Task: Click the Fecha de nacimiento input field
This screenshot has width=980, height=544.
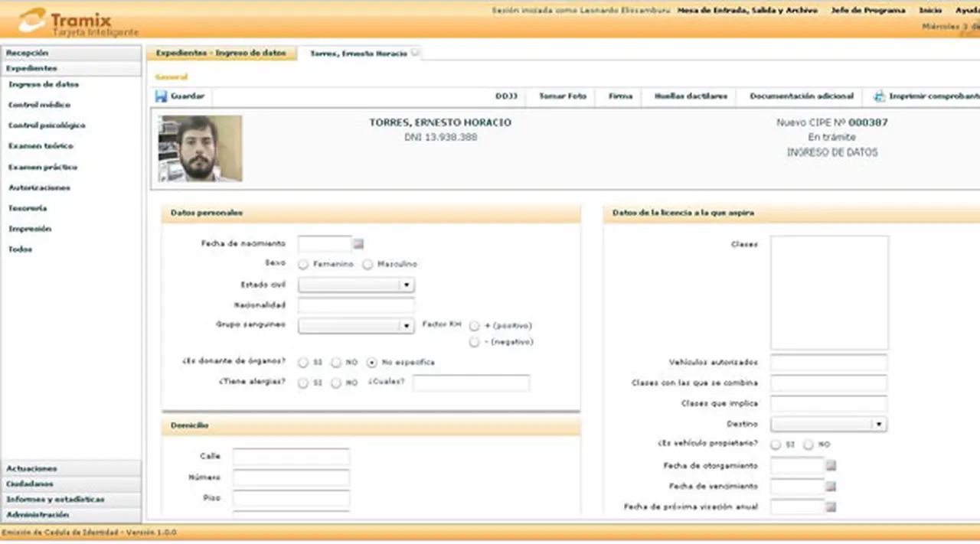Action: (x=325, y=244)
